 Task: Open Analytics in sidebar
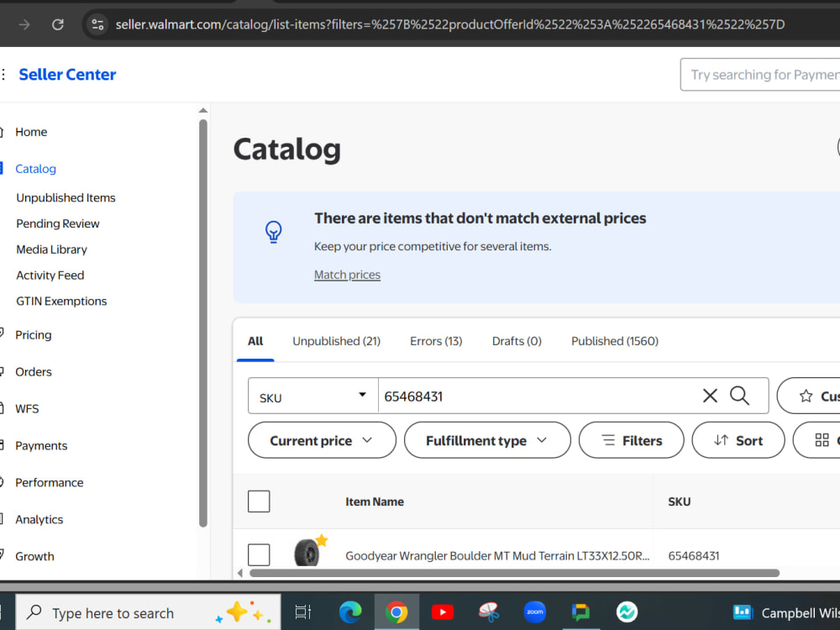click(39, 520)
